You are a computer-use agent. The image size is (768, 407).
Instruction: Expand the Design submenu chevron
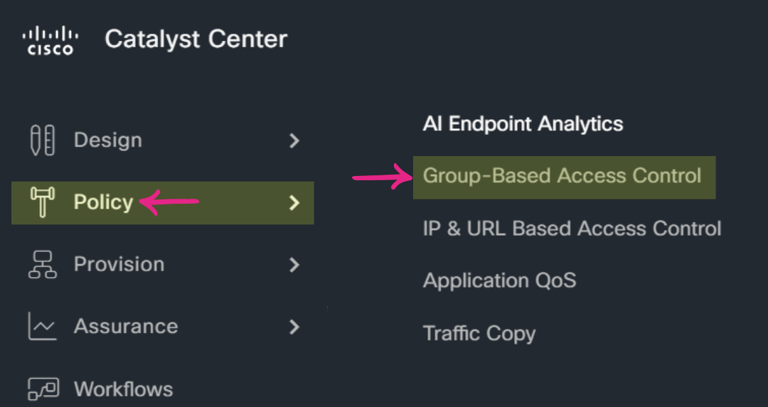(294, 141)
